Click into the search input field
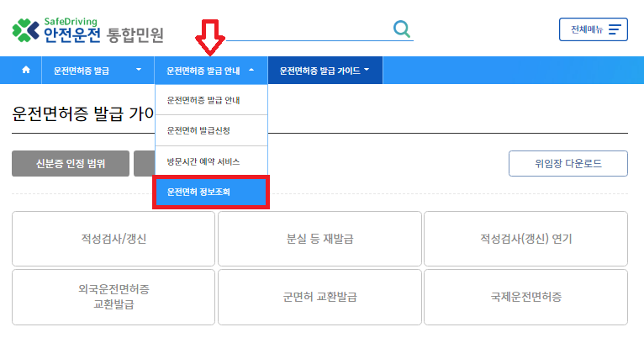644x343 pixels. [303, 29]
